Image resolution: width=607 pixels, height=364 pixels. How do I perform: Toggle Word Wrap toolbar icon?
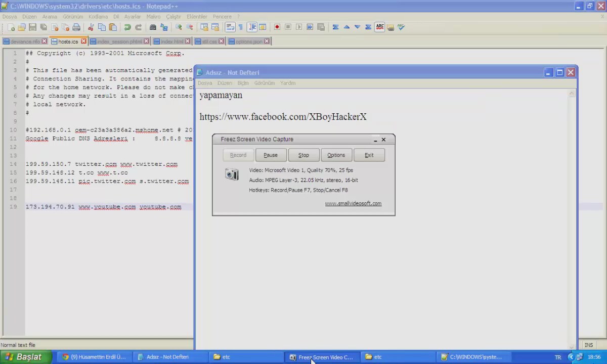coord(230,27)
